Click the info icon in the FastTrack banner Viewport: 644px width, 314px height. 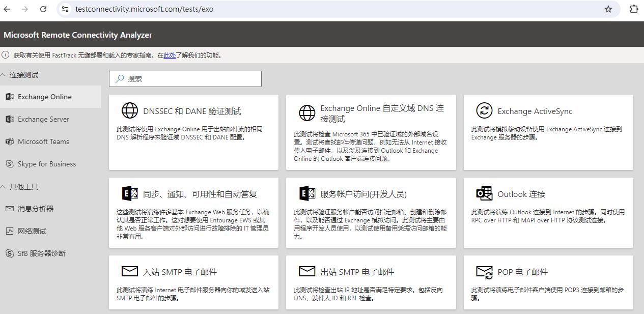point(6,55)
